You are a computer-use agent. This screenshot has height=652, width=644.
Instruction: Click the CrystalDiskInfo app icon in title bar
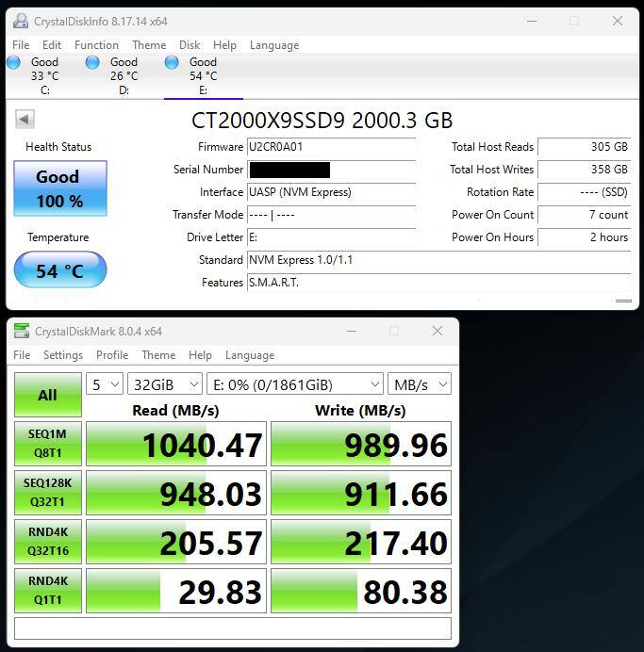pyautogui.click(x=21, y=21)
